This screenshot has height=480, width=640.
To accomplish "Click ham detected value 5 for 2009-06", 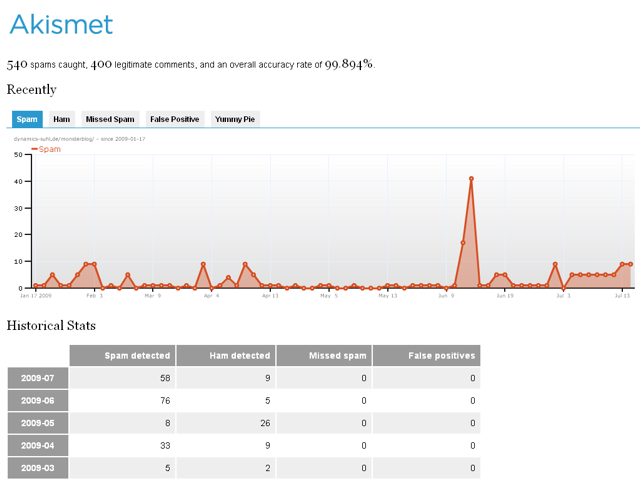I will pos(268,400).
